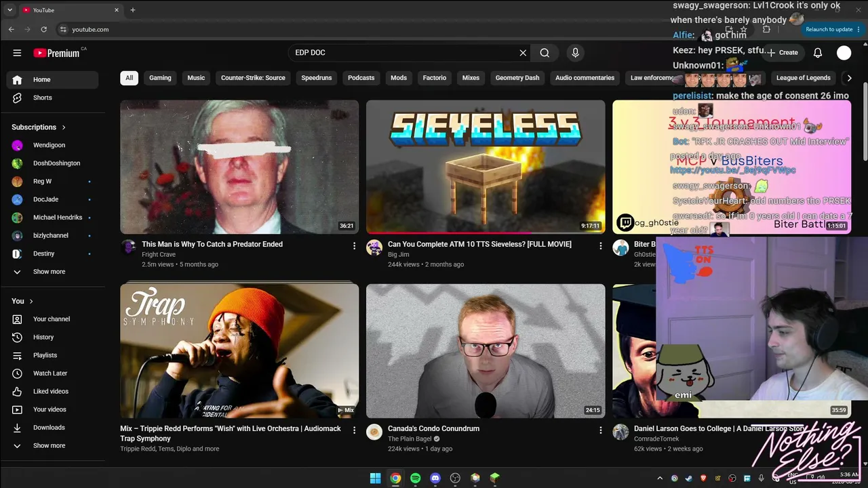Viewport: 868px width, 488px height.
Task: Reload the YouTube page
Action: coord(44,29)
